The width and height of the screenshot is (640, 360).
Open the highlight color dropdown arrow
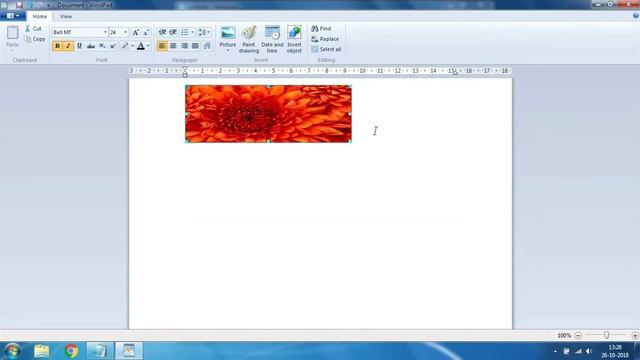[x=132, y=46]
